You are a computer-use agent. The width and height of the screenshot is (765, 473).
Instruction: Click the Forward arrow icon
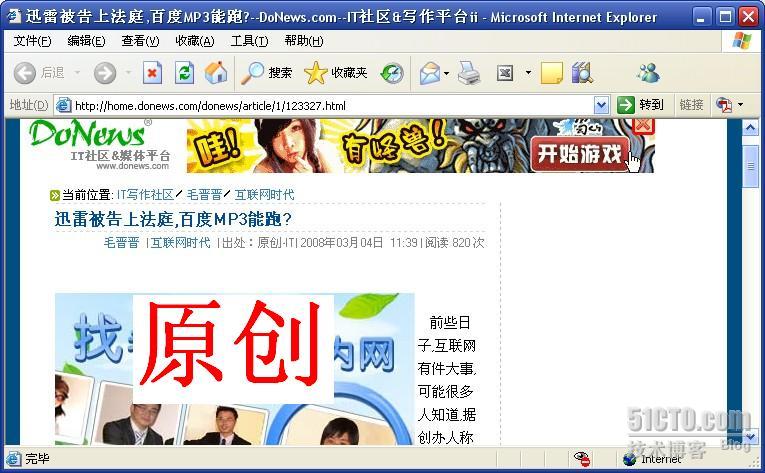click(104, 73)
